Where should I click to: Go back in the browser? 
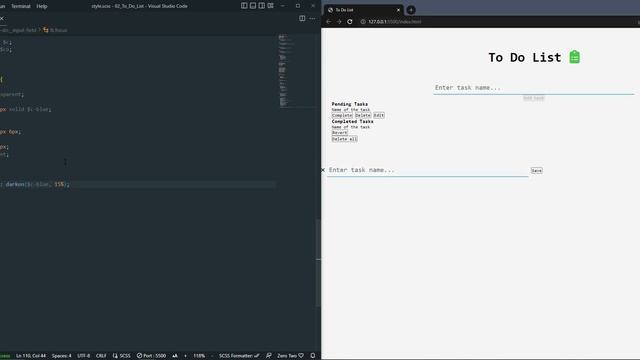click(329, 22)
